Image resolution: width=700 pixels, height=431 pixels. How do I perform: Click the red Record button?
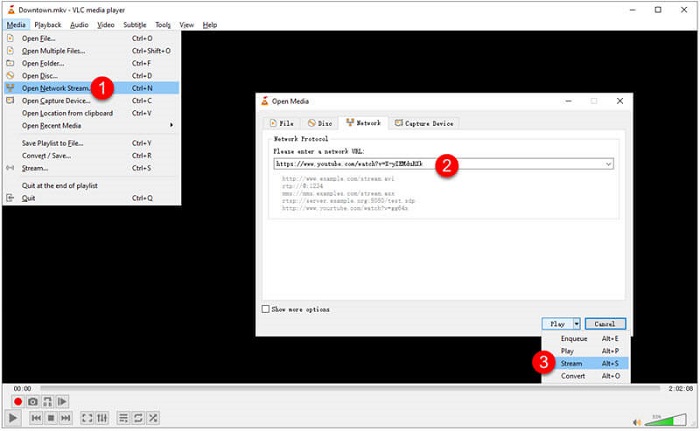[x=17, y=402]
